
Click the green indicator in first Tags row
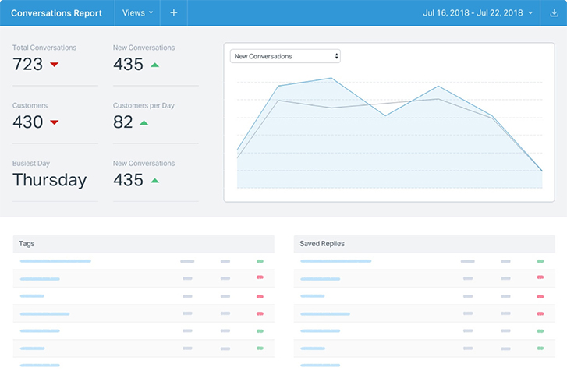[x=260, y=261]
